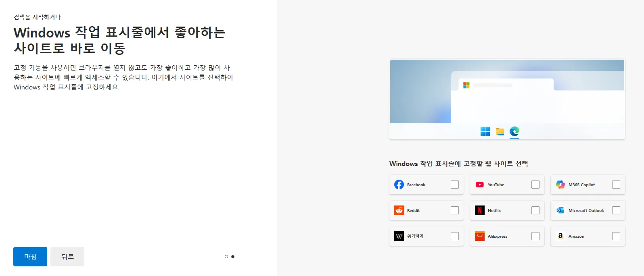Tick the M365 Copilot checkbox
644x276 pixels.
[x=616, y=185]
